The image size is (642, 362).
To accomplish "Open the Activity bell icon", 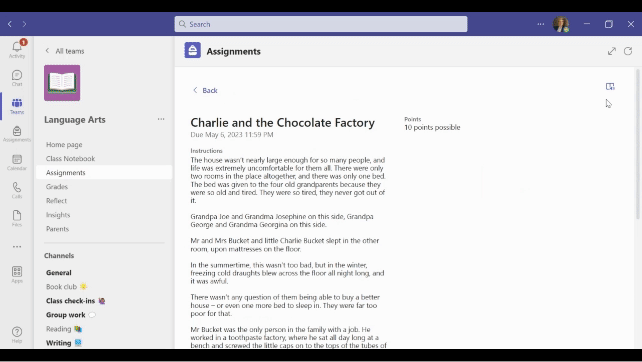I will pyautogui.click(x=17, y=49).
